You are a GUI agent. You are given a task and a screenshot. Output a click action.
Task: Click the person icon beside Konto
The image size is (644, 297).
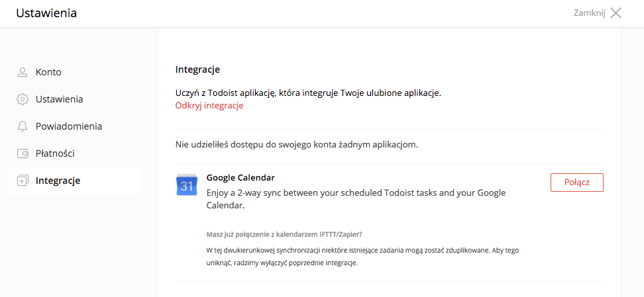point(22,72)
